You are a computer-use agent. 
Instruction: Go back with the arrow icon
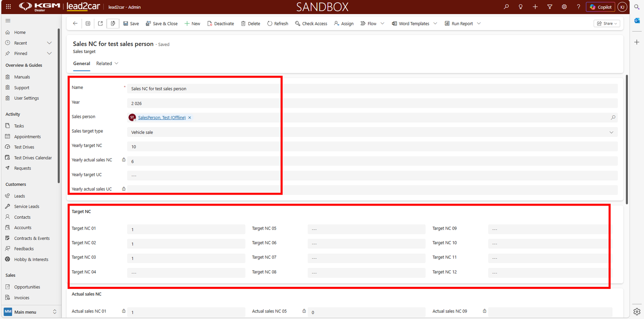coord(75,24)
